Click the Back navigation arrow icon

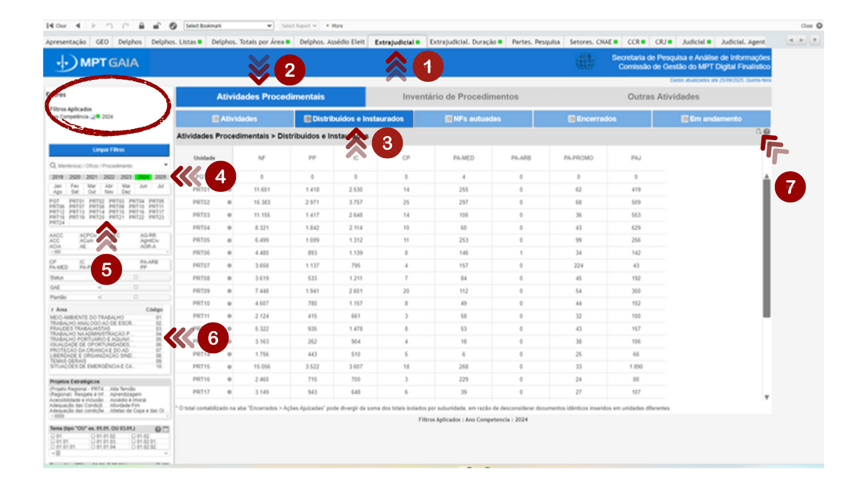78,26
